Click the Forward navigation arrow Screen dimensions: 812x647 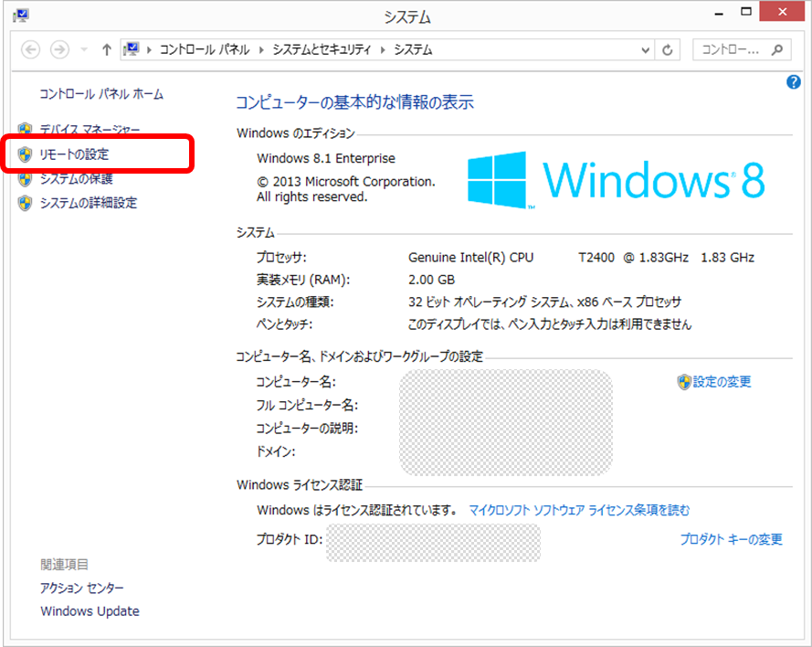(59, 49)
